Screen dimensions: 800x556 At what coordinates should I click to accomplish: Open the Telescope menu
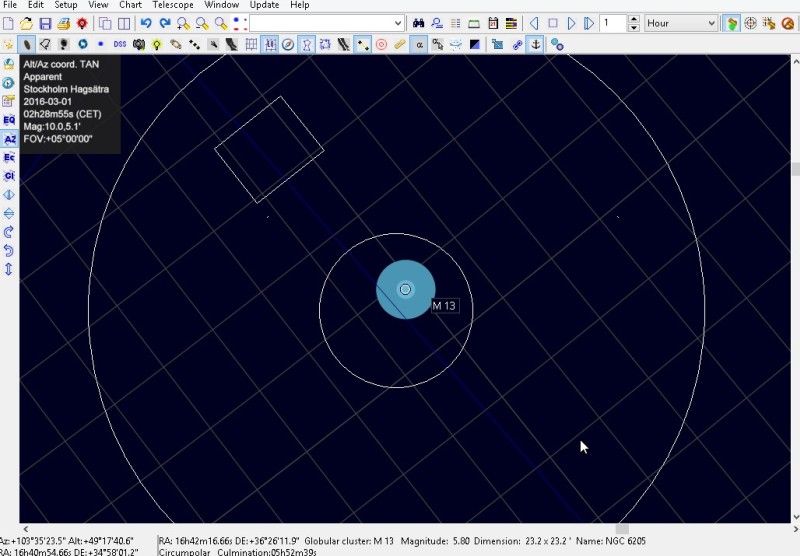click(x=172, y=5)
